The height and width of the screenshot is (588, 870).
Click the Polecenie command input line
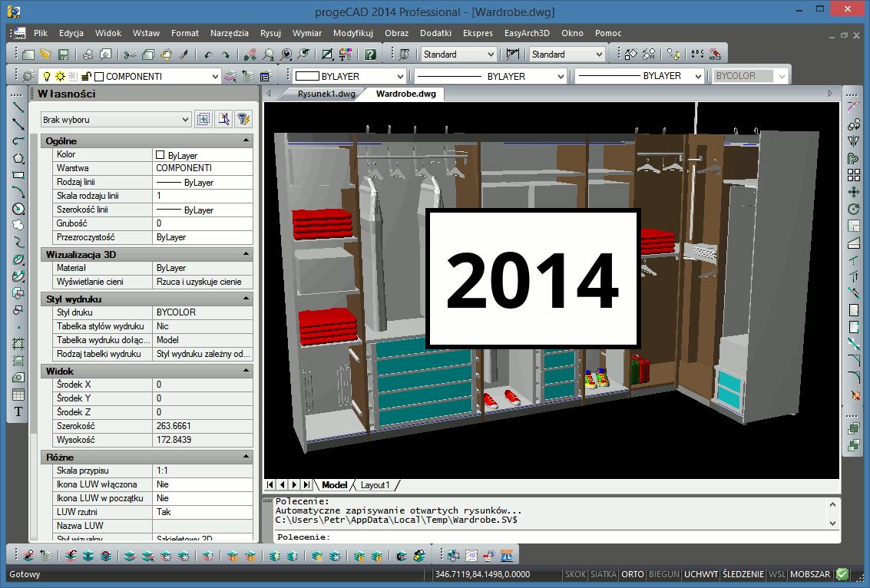[555, 537]
